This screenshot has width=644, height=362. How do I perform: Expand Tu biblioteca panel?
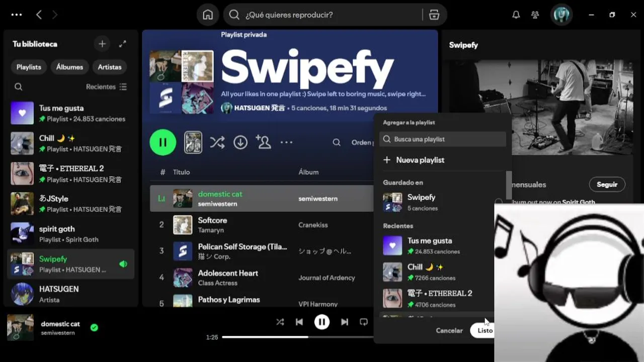click(x=122, y=44)
